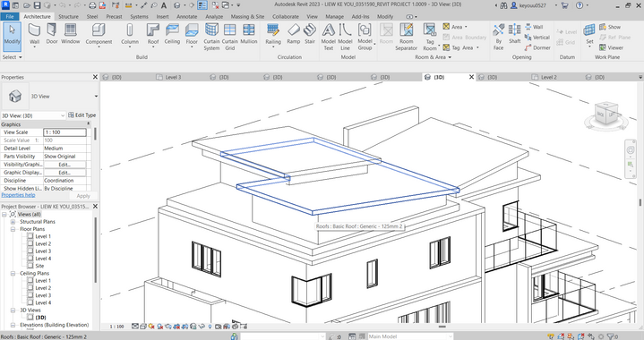The width and height of the screenshot is (644, 340).
Task: Tick the Site floor plan box
Action: 30,266
